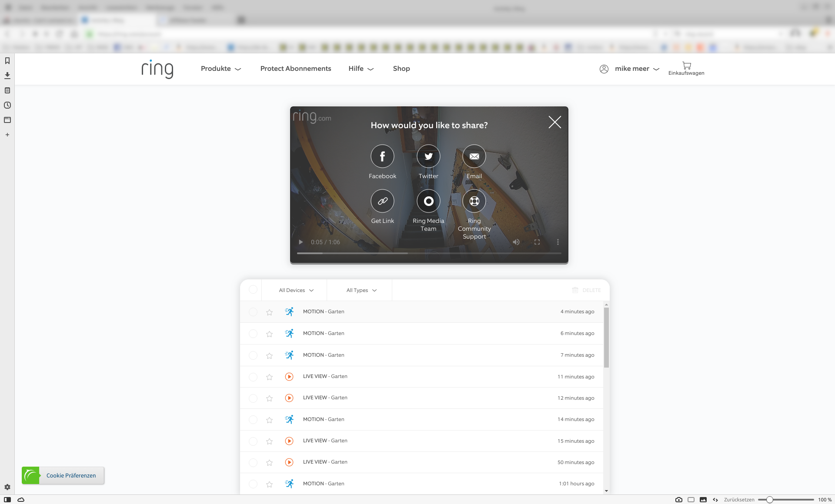Share the video via Facebook icon

382,156
